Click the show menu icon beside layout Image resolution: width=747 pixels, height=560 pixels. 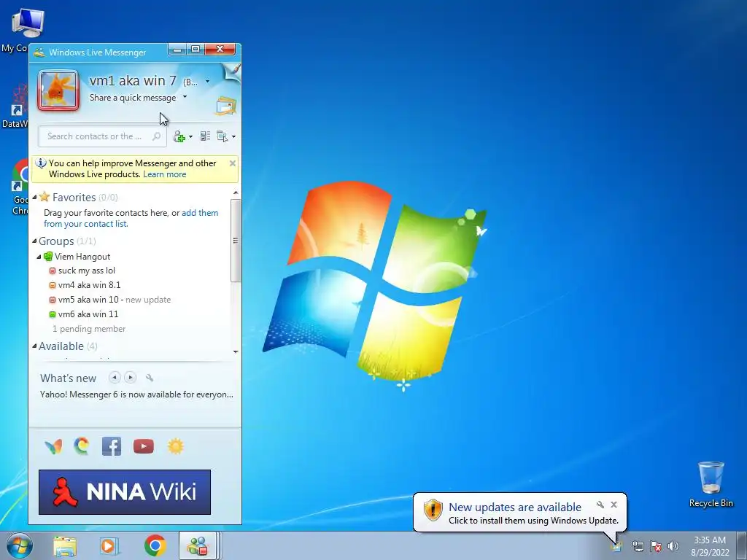pos(222,136)
